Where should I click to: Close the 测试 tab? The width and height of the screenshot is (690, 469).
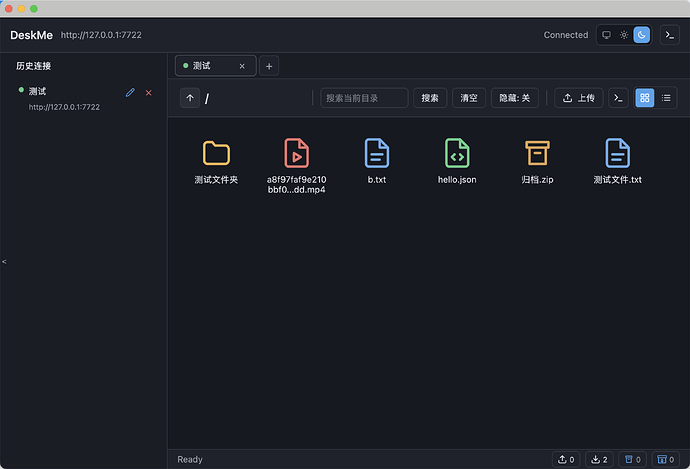242,66
